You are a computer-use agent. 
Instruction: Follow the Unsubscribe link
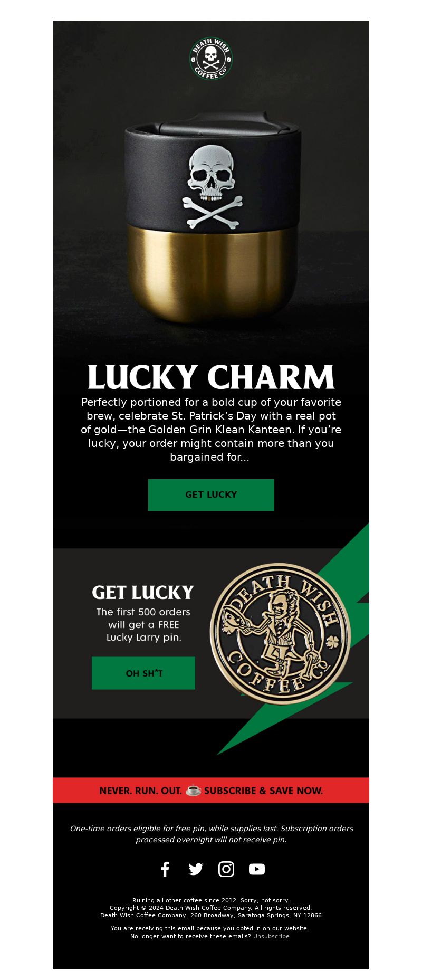point(271,936)
